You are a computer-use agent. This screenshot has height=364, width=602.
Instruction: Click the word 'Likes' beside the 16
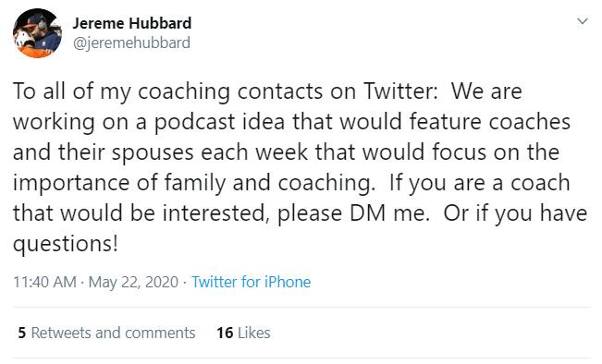pos(253,333)
